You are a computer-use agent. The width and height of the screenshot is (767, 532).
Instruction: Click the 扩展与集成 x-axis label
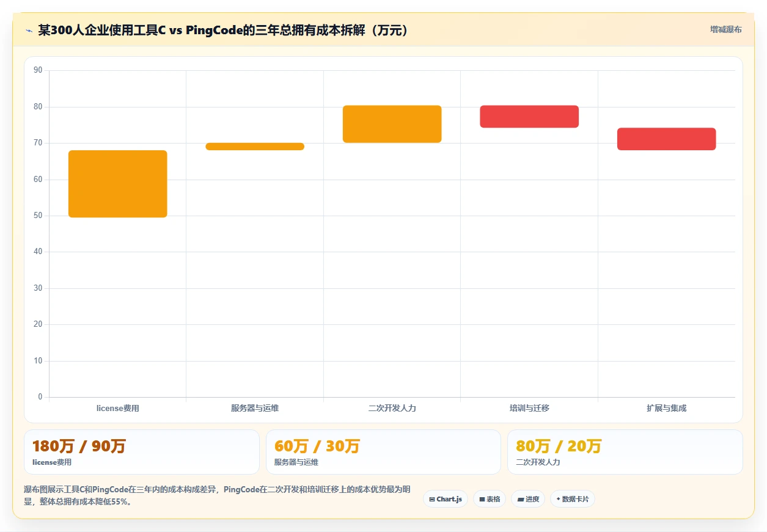tap(666, 408)
